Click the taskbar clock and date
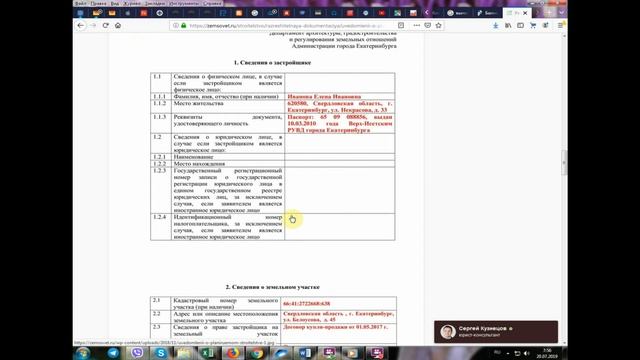This screenshot has height=360, width=640. 547,353
